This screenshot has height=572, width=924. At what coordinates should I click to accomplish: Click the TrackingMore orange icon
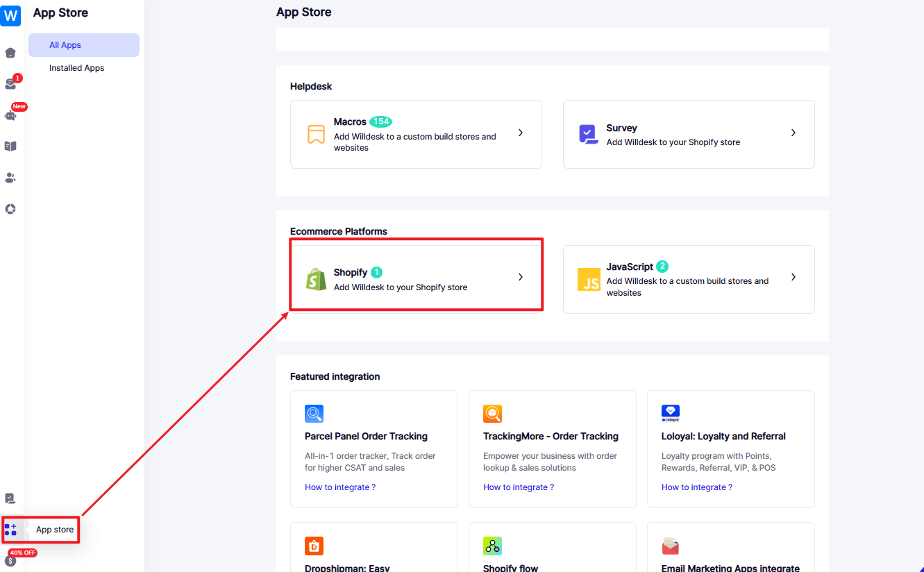[x=492, y=414]
